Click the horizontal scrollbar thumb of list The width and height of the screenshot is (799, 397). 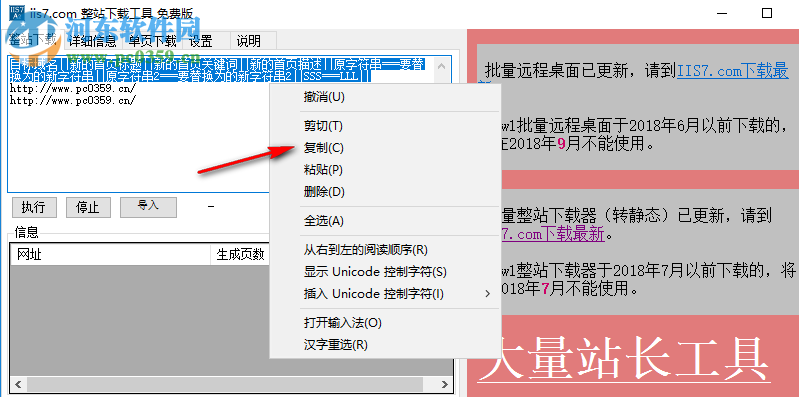tap(224, 384)
